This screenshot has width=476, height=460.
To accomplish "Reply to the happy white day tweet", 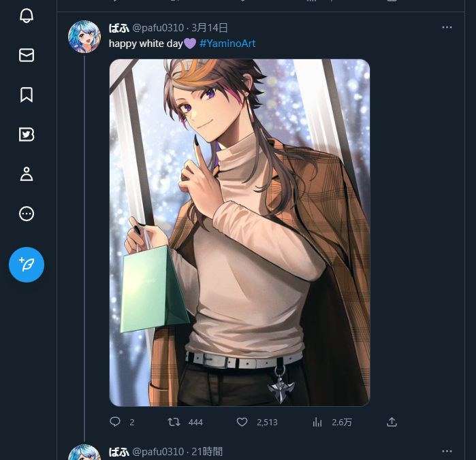I will pyautogui.click(x=115, y=422).
